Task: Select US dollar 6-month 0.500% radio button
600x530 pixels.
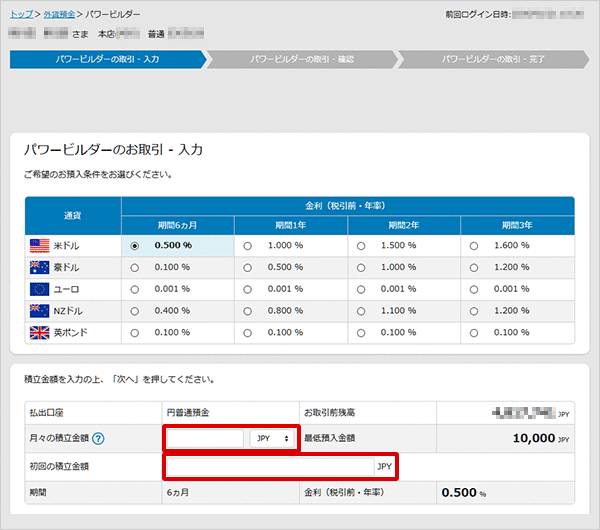Action: pos(135,245)
